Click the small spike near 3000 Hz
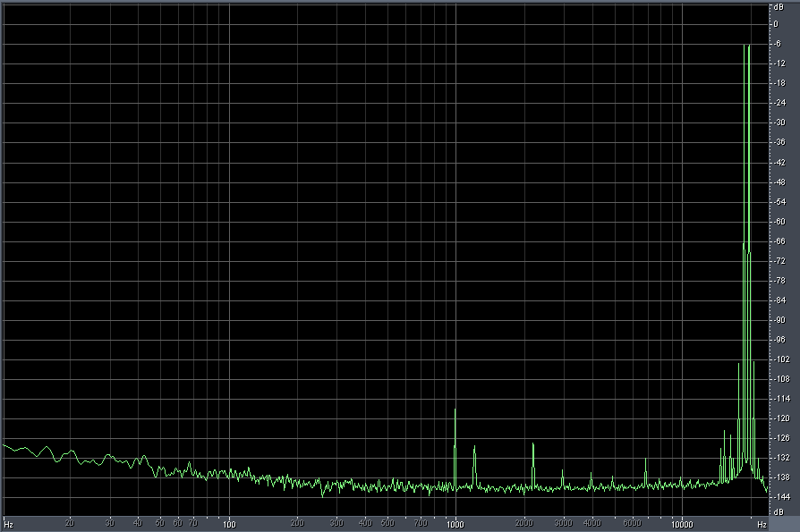Viewport: 800px width, 532px height. [x=562, y=478]
